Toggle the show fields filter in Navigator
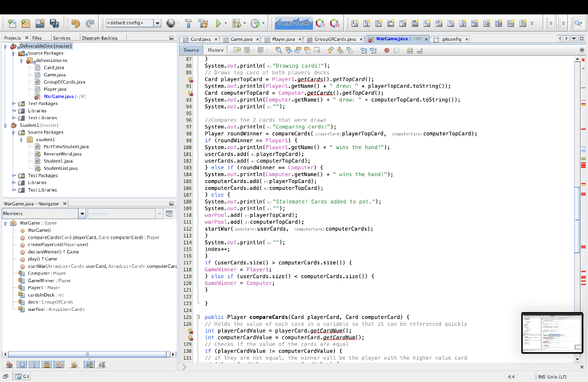Screen dimensions: 588x382 [x=22, y=364]
